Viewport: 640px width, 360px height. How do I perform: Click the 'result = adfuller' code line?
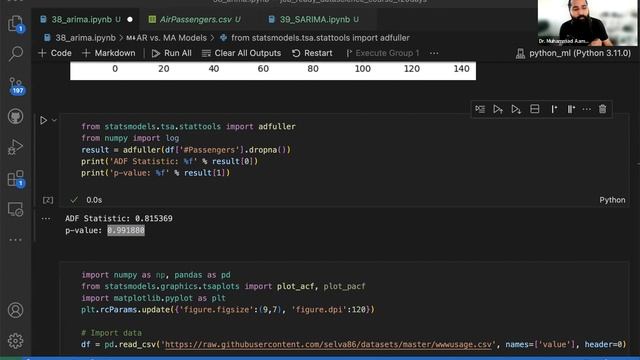point(186,150)
